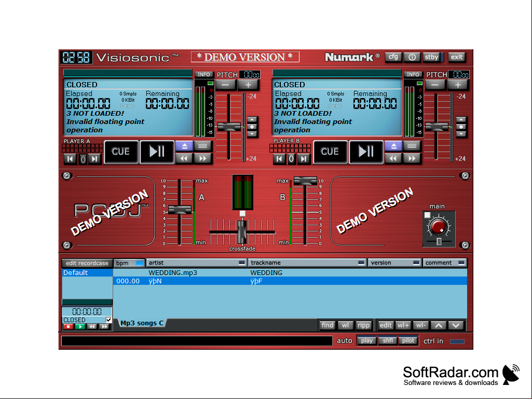Click Player A pitch slider handle
The image size is (532, 399).
pos(229,127)
